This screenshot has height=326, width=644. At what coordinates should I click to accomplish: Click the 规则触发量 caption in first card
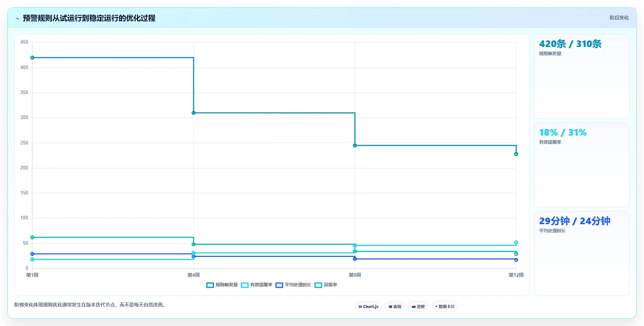(x=550, y=54)
